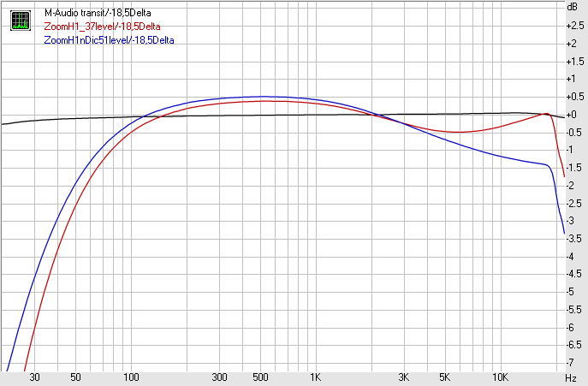Viewport: 588px width, 386px height.
Task: Click the 5K frequency axis label
Action: click(x=444, y=377)
